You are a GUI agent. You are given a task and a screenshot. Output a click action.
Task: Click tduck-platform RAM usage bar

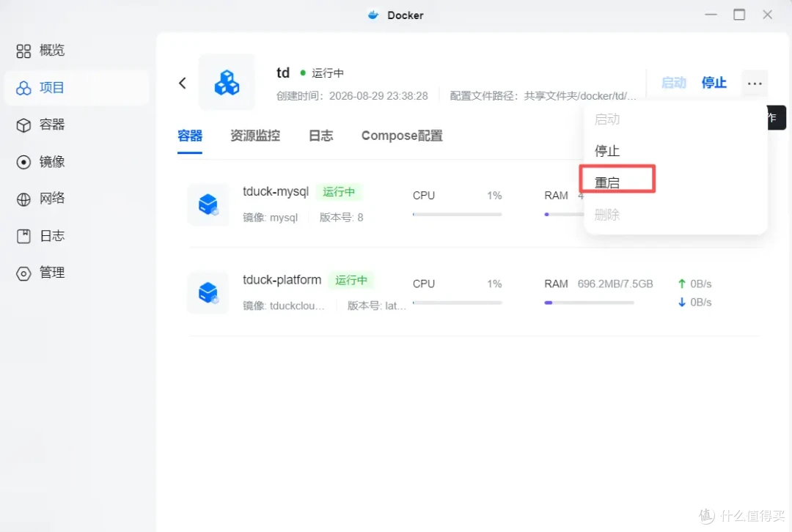589,303
